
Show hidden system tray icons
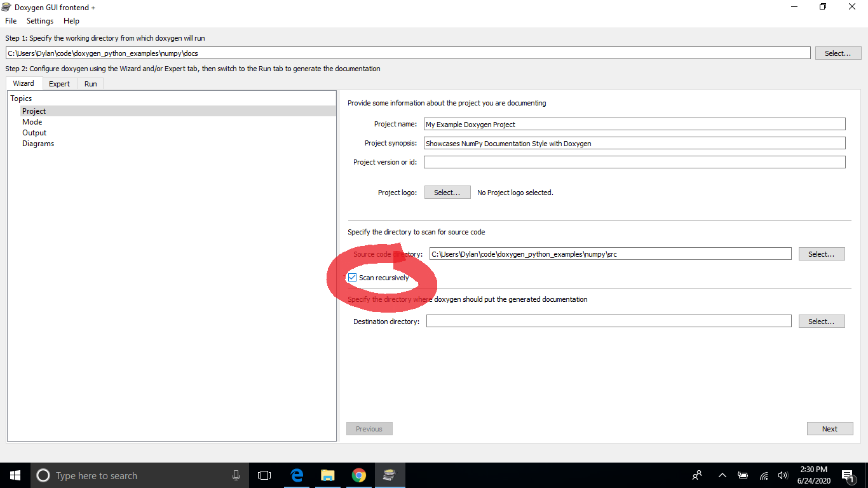[x=722, y=475]
